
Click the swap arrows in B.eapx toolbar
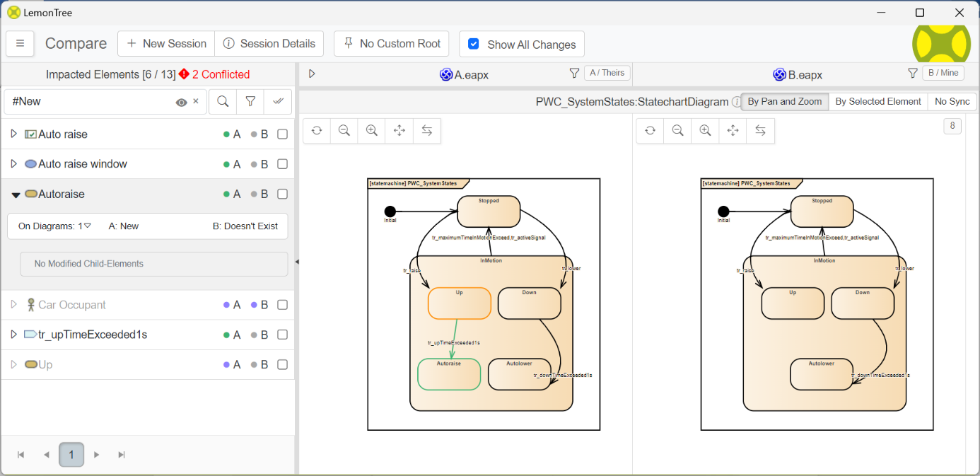pyautogui.click(x=760, y=131)
